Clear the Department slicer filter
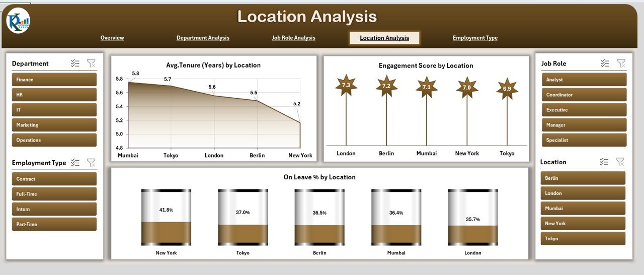644x275 pixels. pos(91,63)
